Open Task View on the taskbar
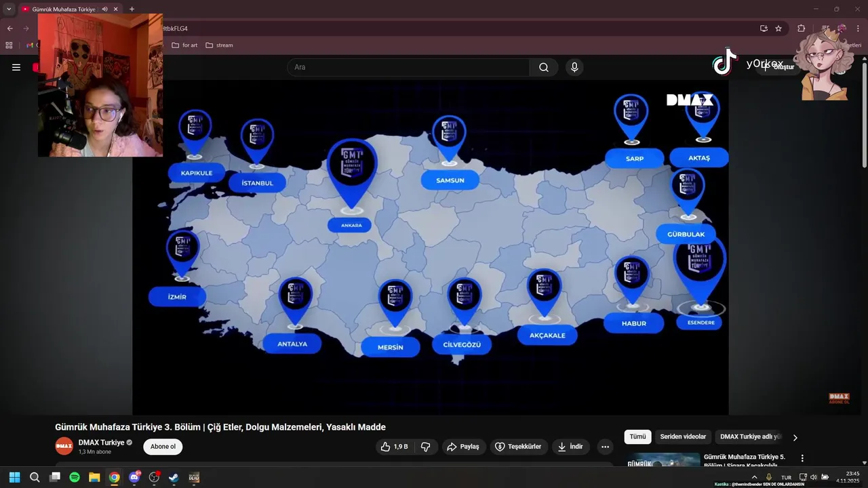The width and height of the screenshot is (868, 488). 55,477
